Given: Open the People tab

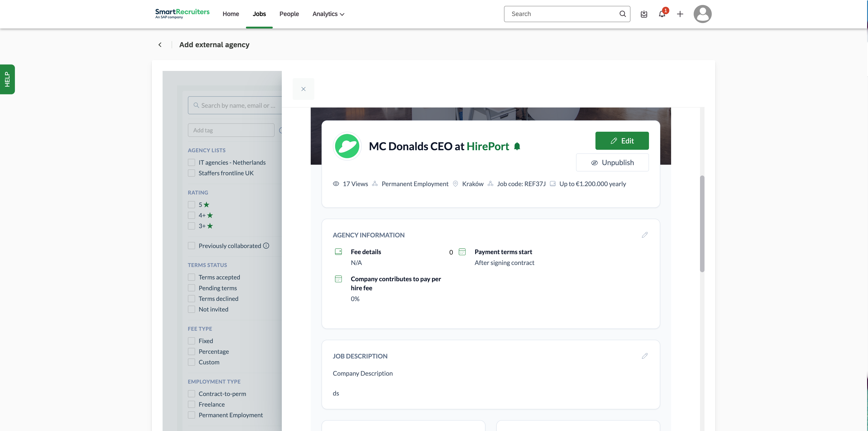Looking at the screenshot, I should point(289,14).
